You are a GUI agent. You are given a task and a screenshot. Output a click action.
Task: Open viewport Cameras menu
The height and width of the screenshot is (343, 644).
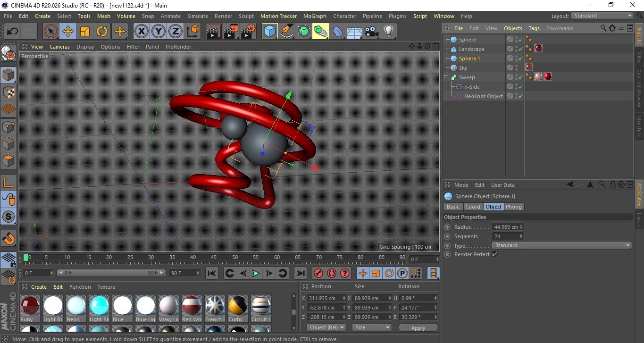point(59,47)
